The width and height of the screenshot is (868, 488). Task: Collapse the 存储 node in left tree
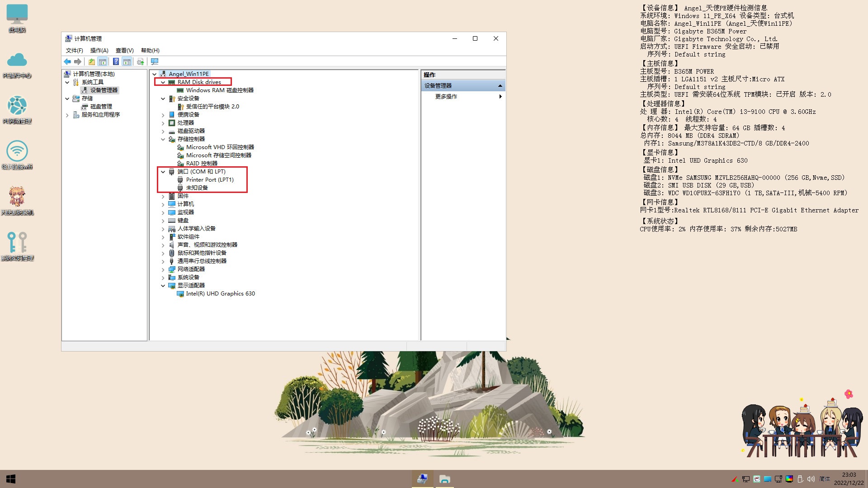[x=67, y=99]
